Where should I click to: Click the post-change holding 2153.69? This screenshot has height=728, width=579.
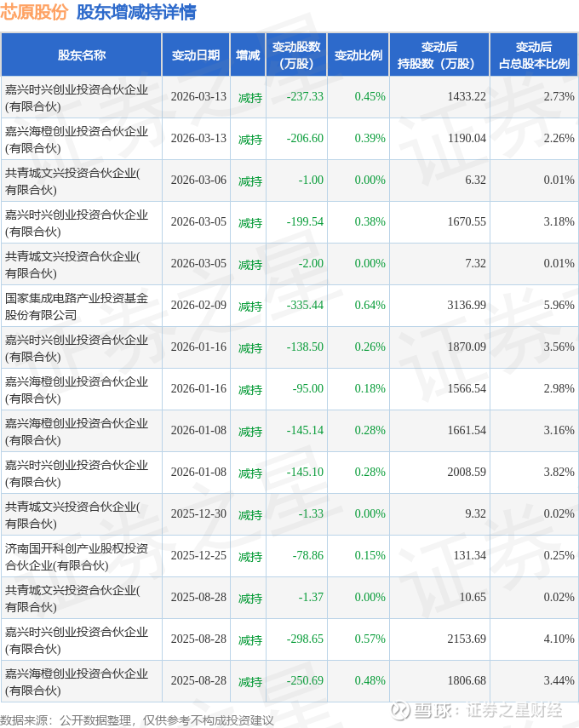click(x=467, y=639)
